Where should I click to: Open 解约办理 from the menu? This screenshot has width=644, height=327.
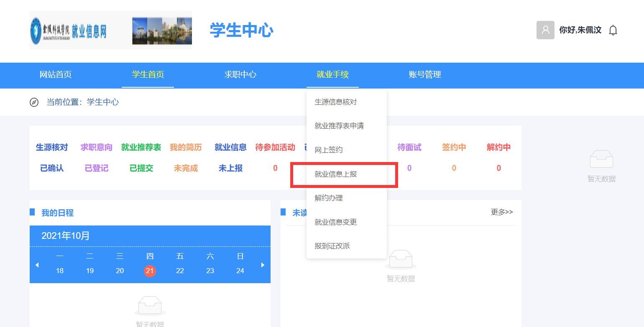click(x=329, y=198)
